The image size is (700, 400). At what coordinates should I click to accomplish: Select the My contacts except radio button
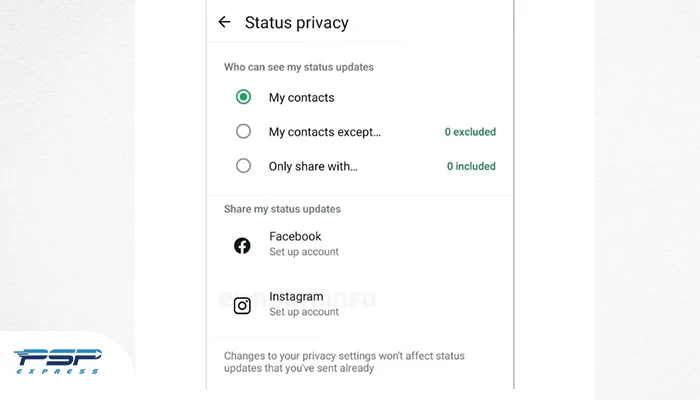coord(243,131)
